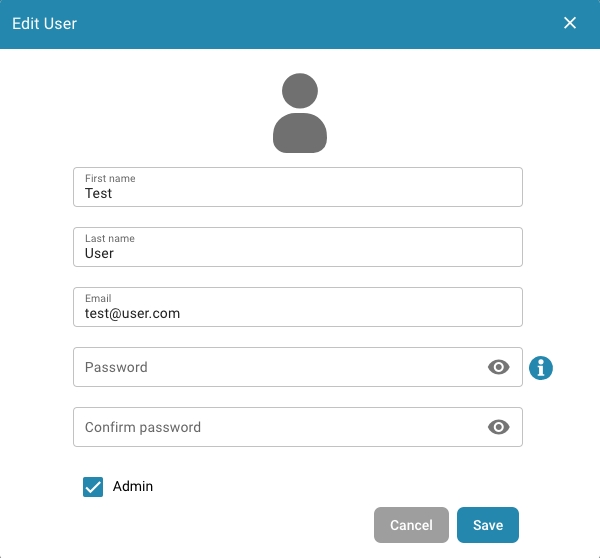This screenshot has width=600, height=558.
Task: Uncheck the Admin checkbox
Action: (x=93, y=487)
